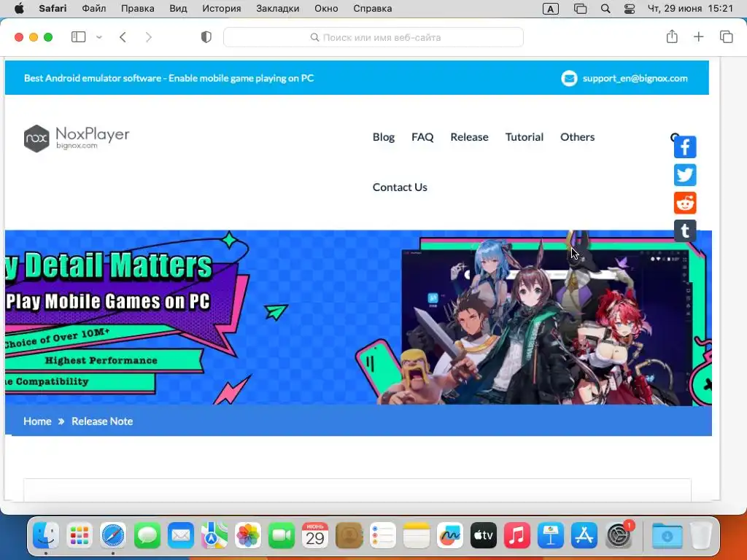
Task: Open App Store from the Dock
Action: pyautogui.click(x=584, y=536)
